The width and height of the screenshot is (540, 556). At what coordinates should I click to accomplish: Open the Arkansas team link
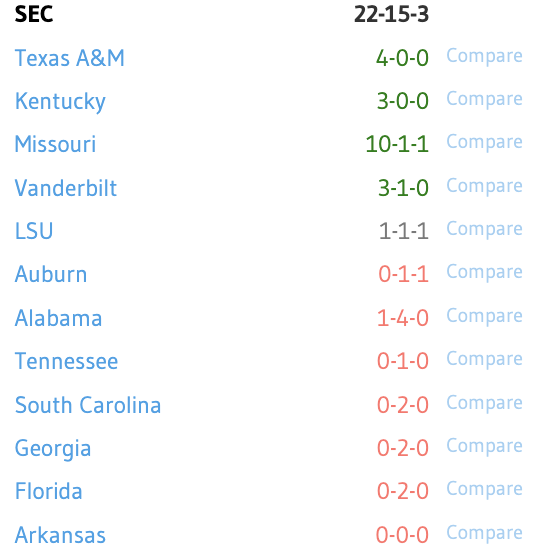(x=60, y=535)
